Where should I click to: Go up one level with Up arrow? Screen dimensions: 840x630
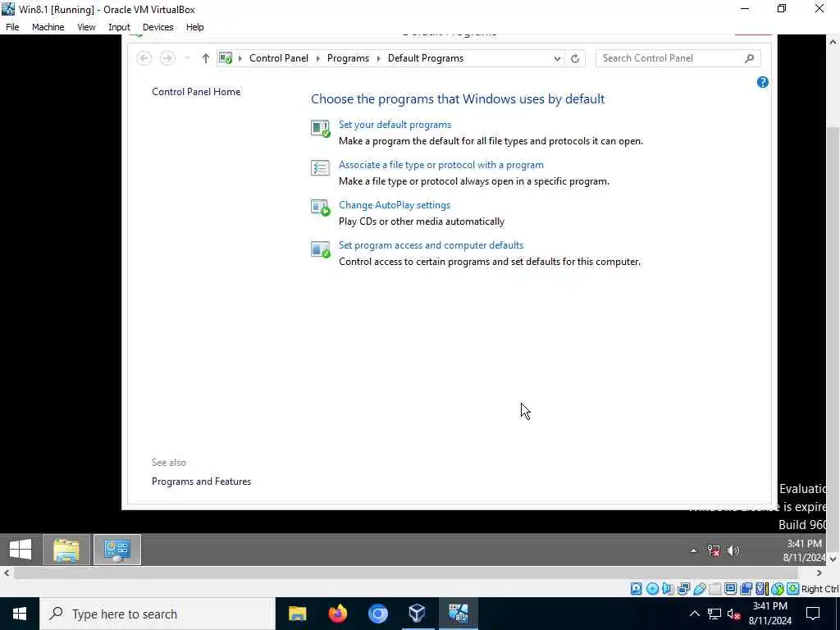click(x=206, y=58)
